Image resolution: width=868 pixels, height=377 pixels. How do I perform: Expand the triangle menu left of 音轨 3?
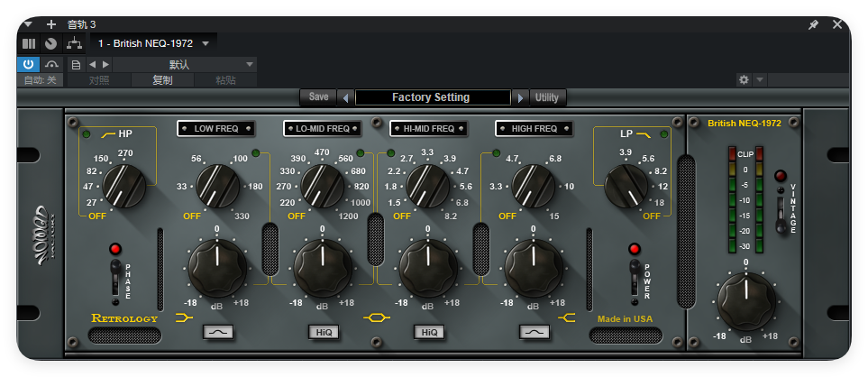(28, 24)
